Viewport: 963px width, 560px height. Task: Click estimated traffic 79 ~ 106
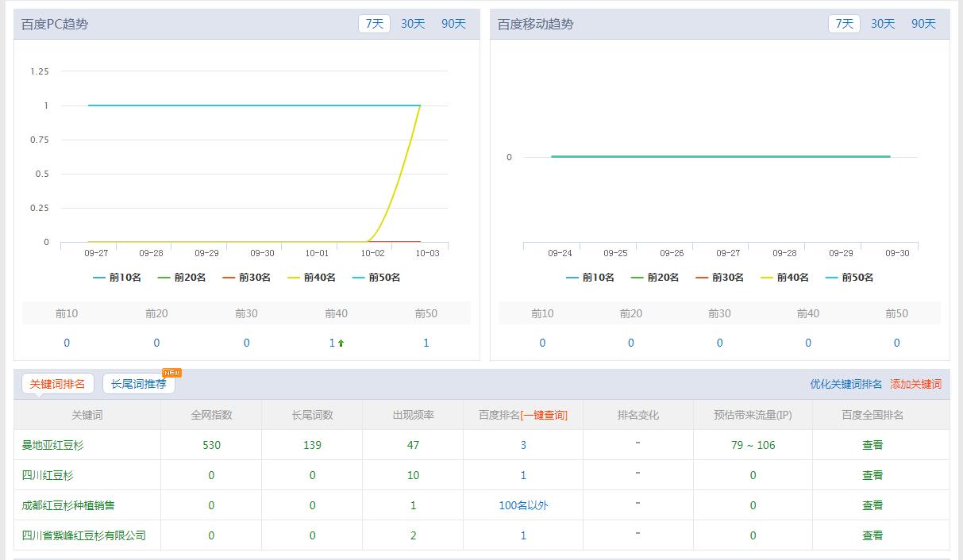(753, 445)
